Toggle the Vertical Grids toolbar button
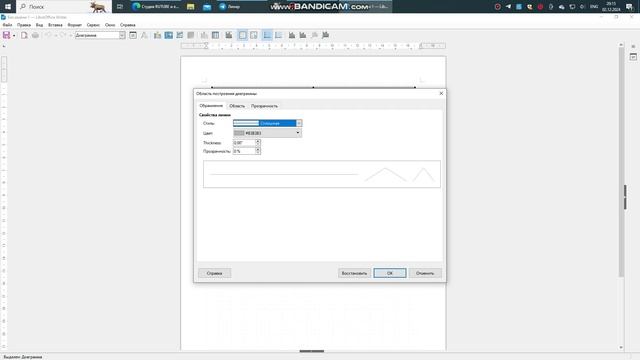This screenshot has width=640, height=360. (x=278, y=36)
